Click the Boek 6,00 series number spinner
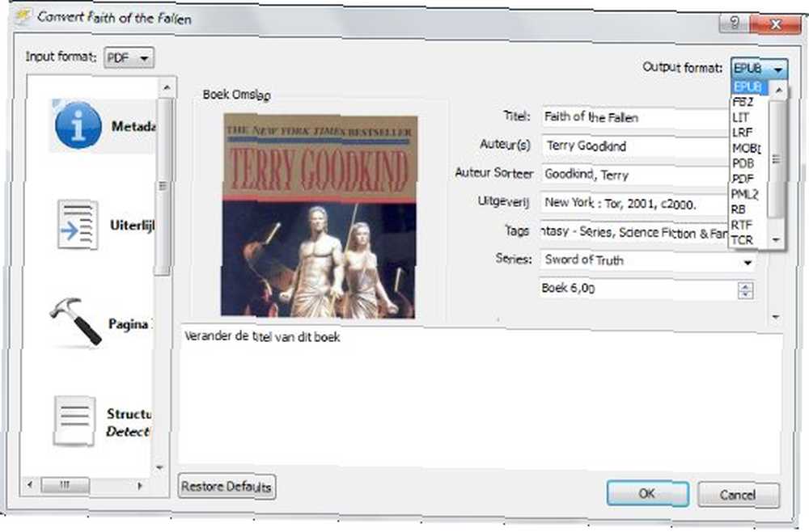This screenshot has width=809, height=532. pyautogui.click(x=647, y=289)
